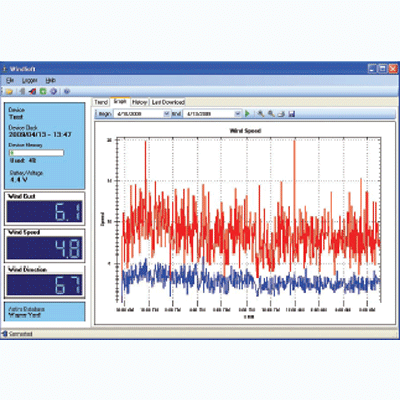The height and width of the screenshot is (400, 400).
Task: Expand the End date dropdown
Action: (237, 114)
